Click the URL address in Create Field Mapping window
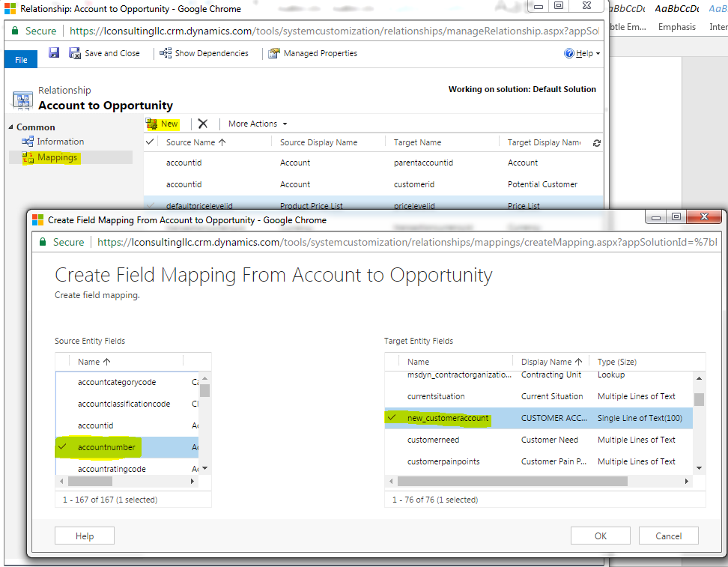 click(x=407, y=242)
